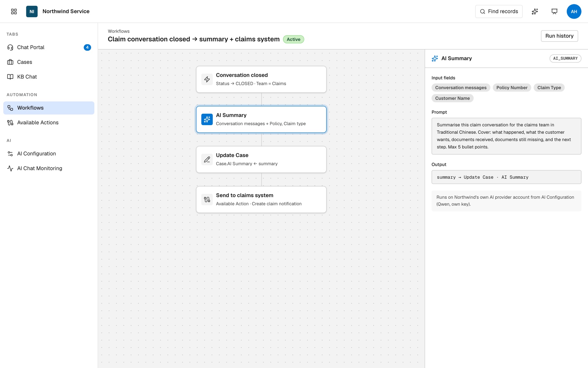Click the Send to claims system node icon
Viewport: 588px width, 368px height.
pos(207,200)
